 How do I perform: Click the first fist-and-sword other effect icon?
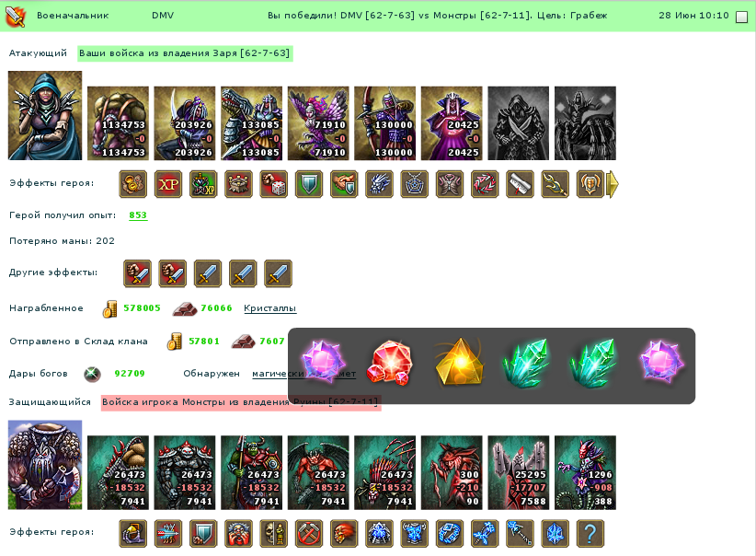(137, 273)
